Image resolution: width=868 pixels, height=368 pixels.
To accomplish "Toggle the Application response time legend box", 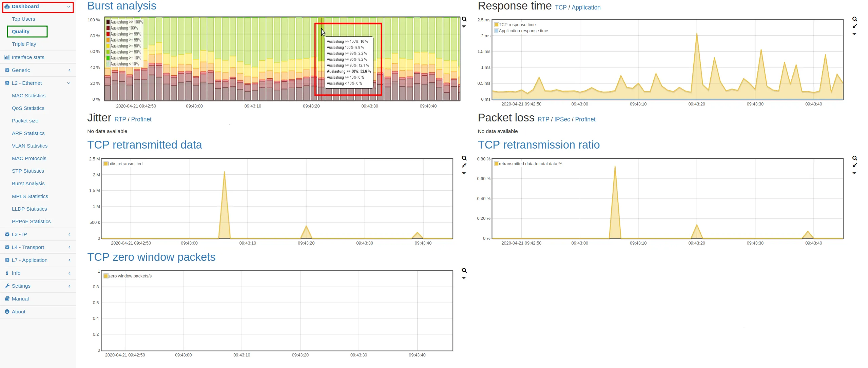I will (x=496, y=31).
